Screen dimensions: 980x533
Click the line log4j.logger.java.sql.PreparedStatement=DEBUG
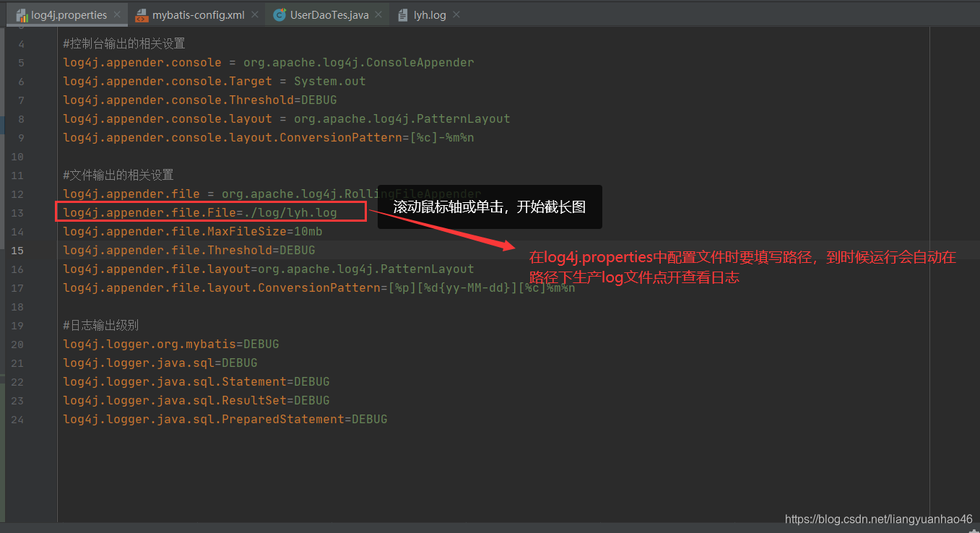pos(225,420)
